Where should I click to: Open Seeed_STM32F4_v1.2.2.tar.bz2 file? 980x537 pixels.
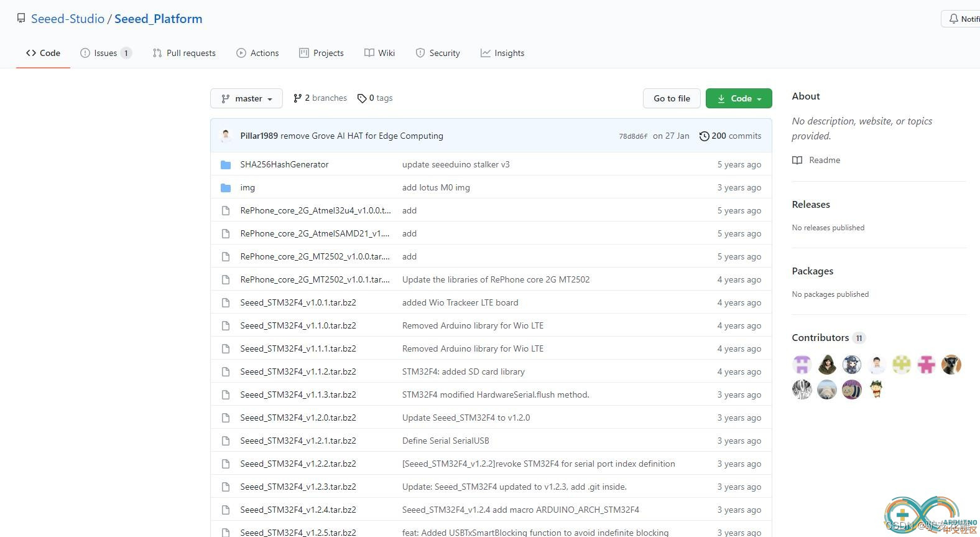pyautogui.click(x=298, y=464)
